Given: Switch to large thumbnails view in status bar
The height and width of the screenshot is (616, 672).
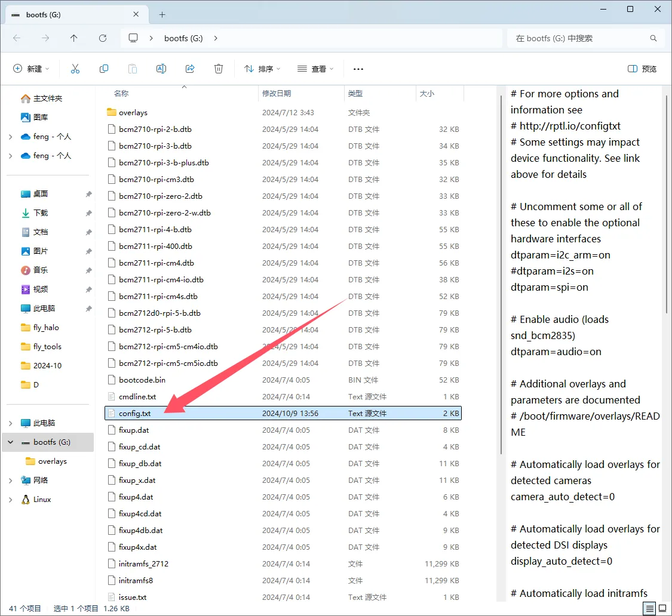Looking at the screenshot, I should [x=662, y=608].
